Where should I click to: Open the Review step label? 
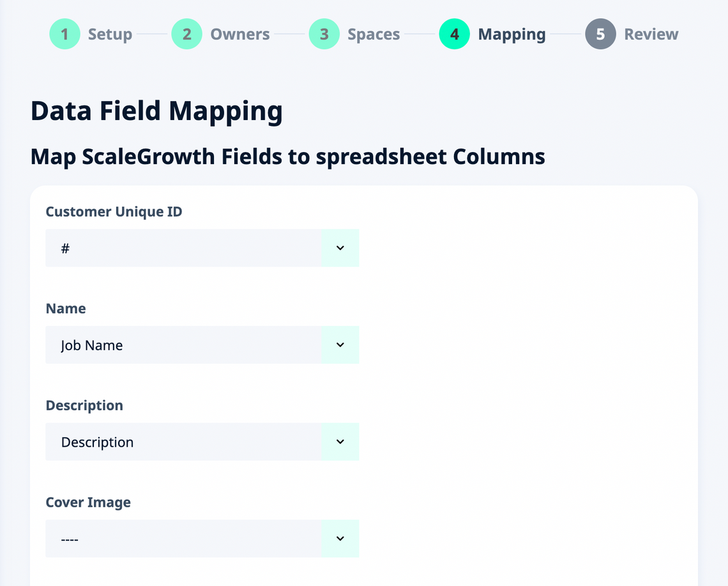point(651,34)
